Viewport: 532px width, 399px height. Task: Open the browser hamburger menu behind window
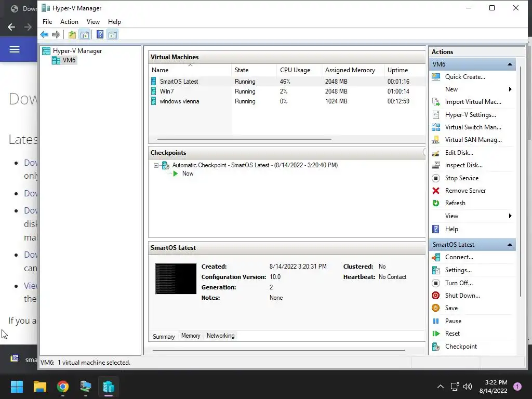click(x=14, y=49)
